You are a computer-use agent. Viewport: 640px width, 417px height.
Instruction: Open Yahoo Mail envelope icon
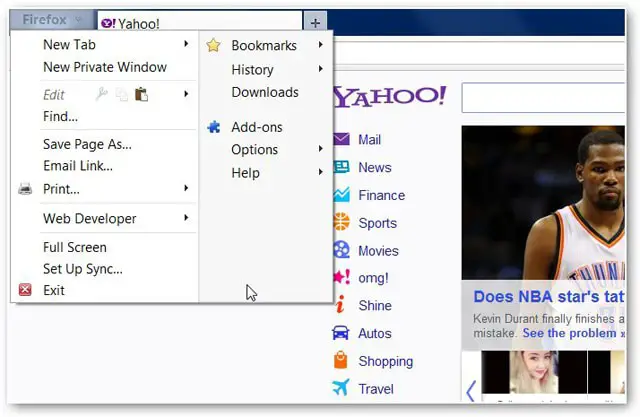point(341,140)
